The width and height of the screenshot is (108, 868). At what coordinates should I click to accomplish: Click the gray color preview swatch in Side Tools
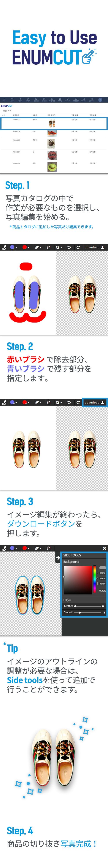103,568
